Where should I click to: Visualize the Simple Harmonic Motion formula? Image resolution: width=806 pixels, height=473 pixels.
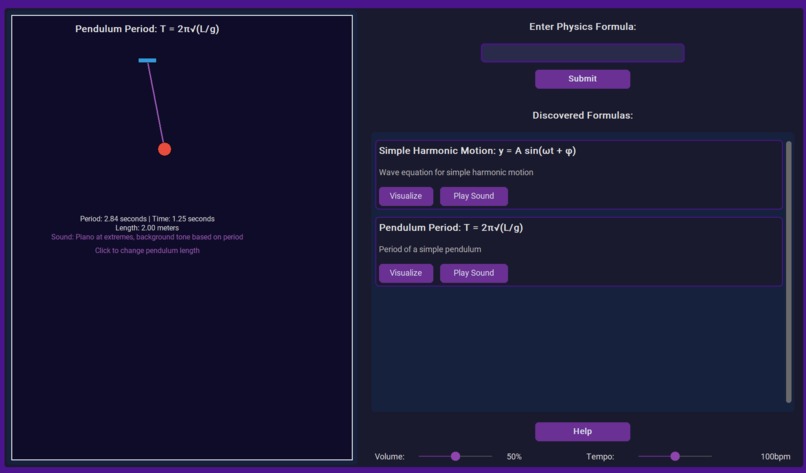[406, 196]
